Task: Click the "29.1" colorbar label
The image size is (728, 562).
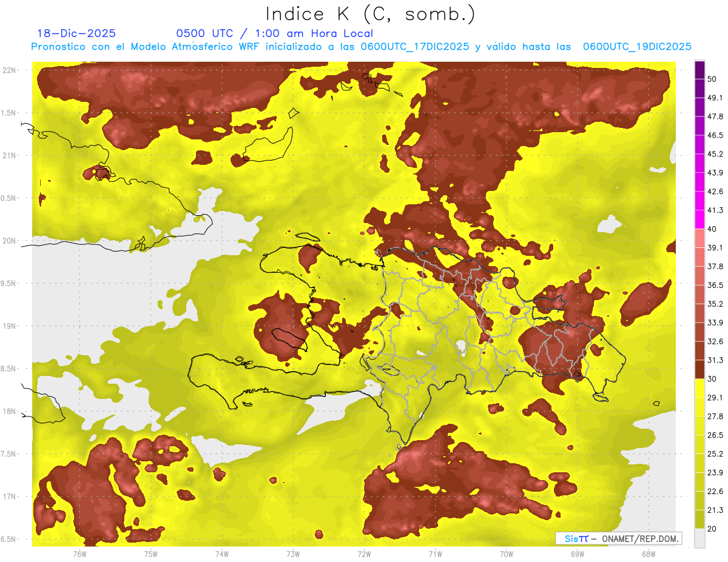Action: (715, 398)
